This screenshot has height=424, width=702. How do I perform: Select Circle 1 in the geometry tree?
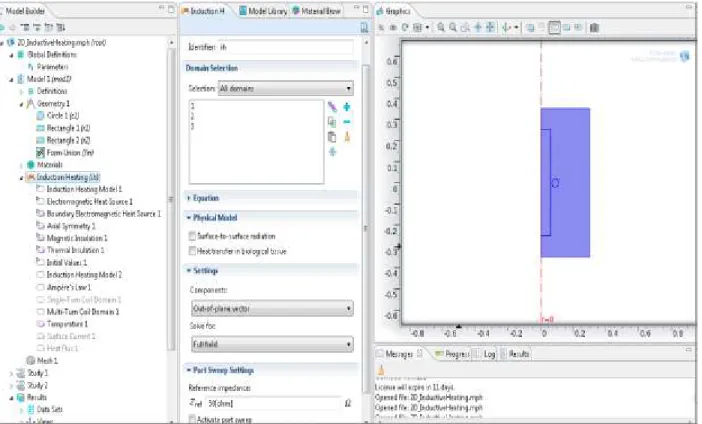[x=63, y=116]
